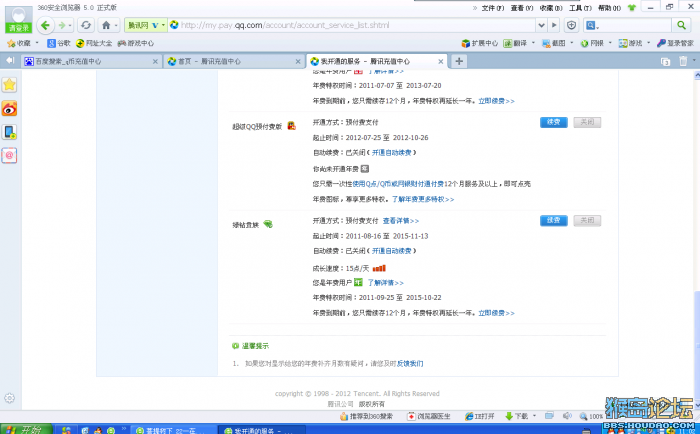Open the 登录管家 login manager key icon
700x434 pixels.
661,43
